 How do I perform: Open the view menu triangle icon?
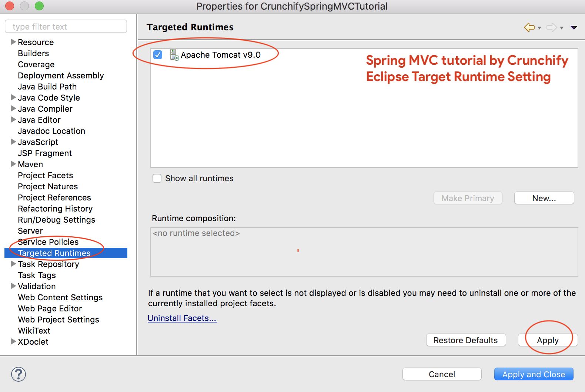click(x=574, y=28)
